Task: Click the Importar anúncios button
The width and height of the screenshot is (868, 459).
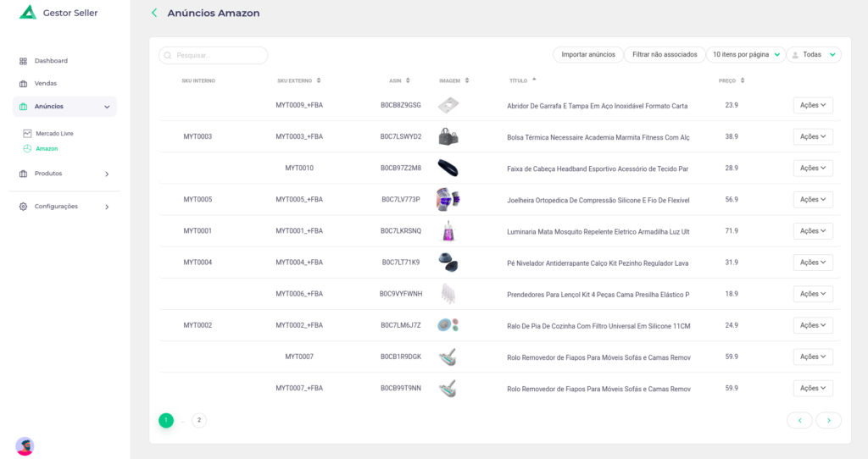Action: click(x=587, y=54)
